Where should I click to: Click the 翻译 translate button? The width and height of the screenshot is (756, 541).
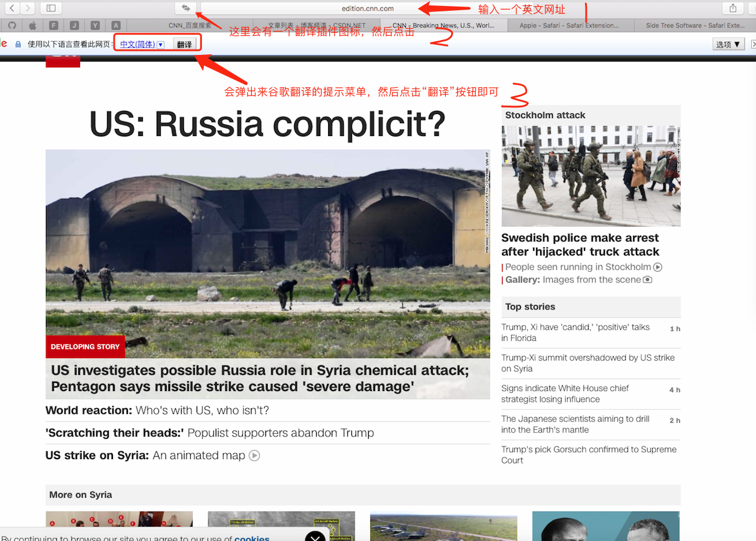click(x=185, y=44)
